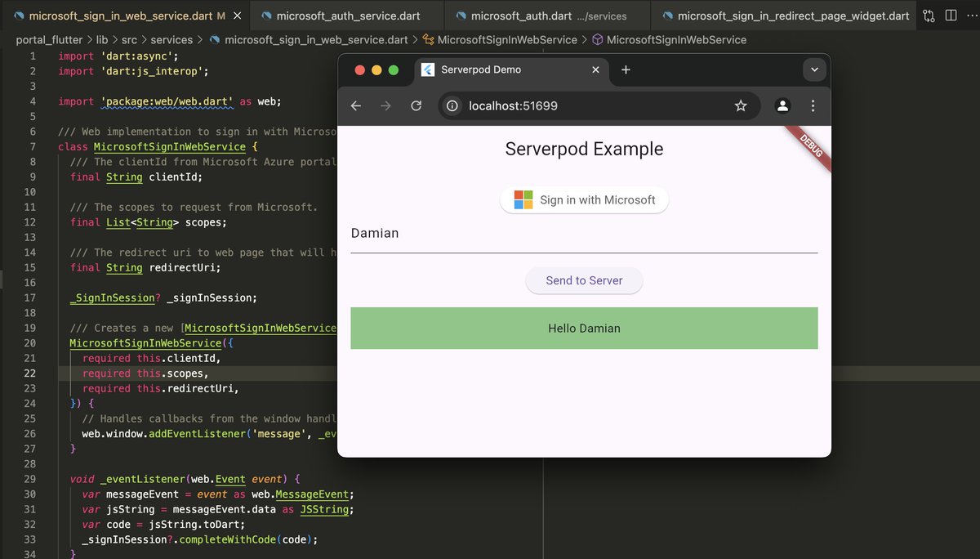Click 'package:web/web.dart' import string
This screenshot has height=559, width=980.
click(167, 101)
